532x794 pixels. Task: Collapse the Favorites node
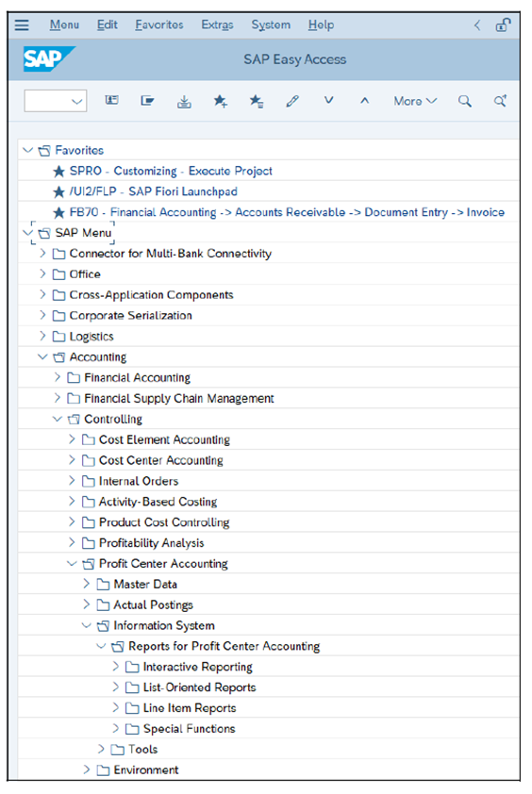(28, 150)
